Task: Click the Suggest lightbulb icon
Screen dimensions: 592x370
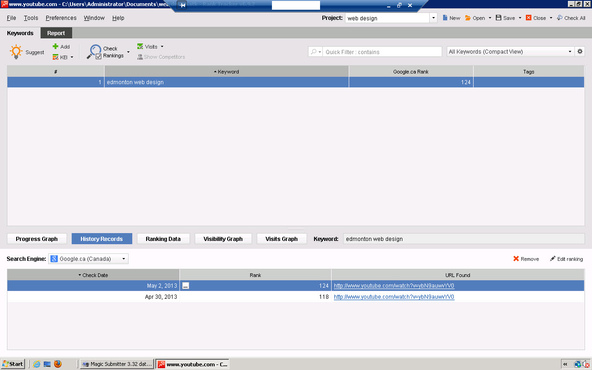Action: tap(16, 52)
